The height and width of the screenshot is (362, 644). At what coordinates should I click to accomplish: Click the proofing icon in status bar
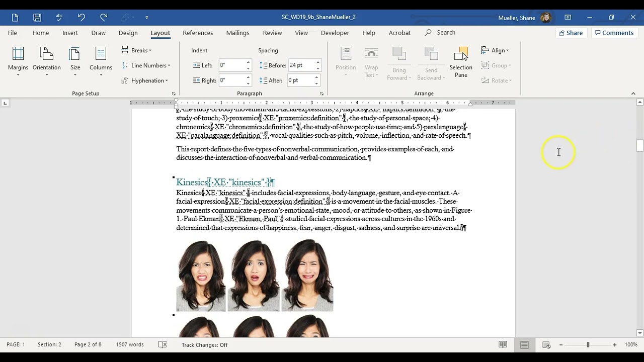(x=163, y=345)
